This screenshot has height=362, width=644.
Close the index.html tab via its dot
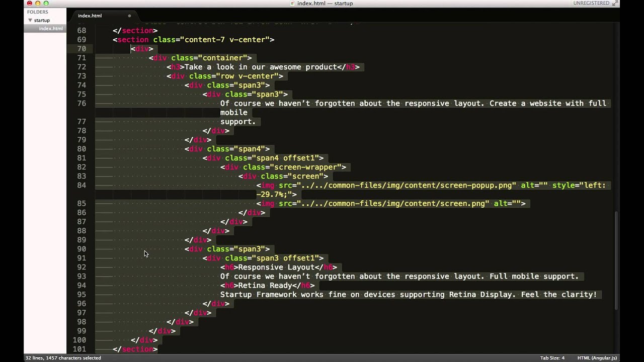pos(129,16)
